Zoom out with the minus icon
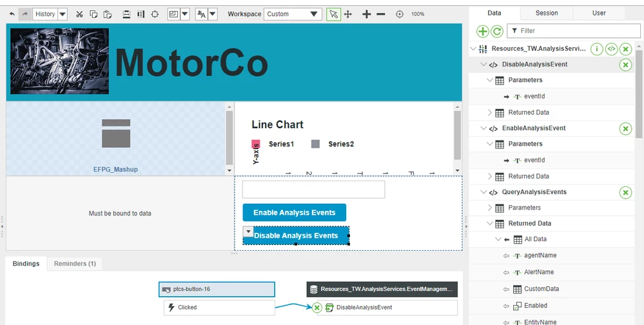Viewport: 644px width, 325px height. click(381, 14)
